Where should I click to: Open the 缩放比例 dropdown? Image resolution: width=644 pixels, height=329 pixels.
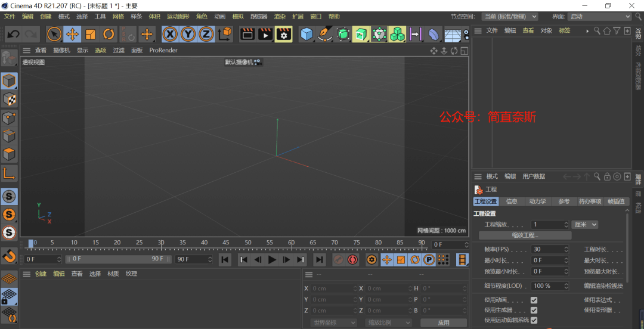[x=388, y=323]
